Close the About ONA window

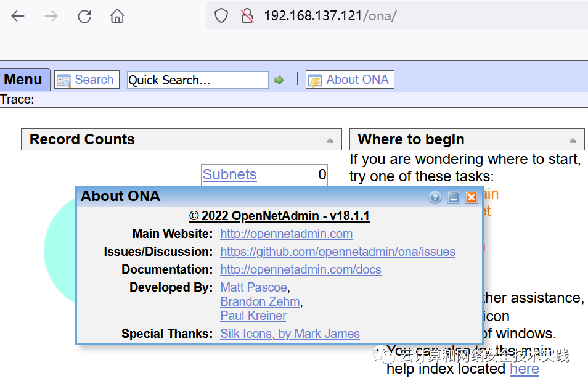click(x=472, y=197)
